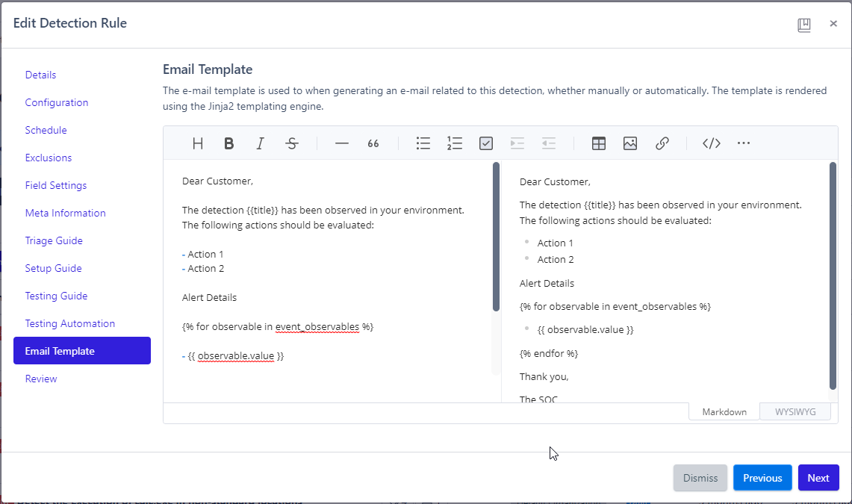Insert a hyperlink
This screenshot has height=504, width=852.
click(x=662, y=143)
